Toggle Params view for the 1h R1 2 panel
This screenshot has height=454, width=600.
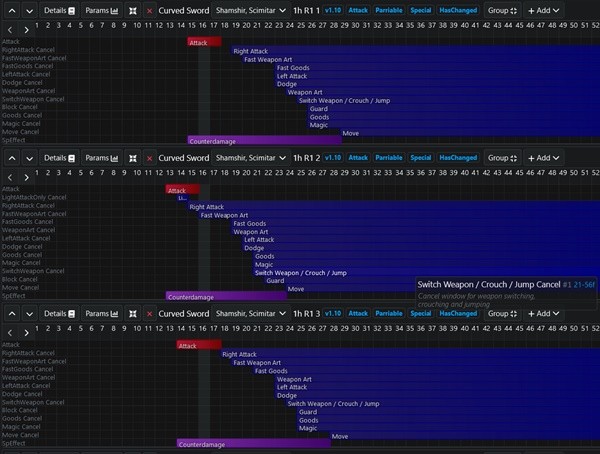tap(101, 158)
